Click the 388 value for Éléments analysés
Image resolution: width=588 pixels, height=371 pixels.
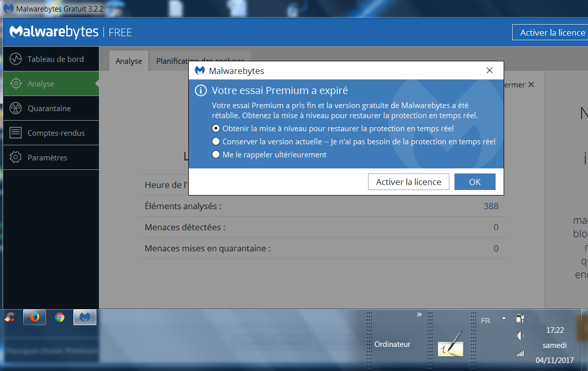pos(491,206)
